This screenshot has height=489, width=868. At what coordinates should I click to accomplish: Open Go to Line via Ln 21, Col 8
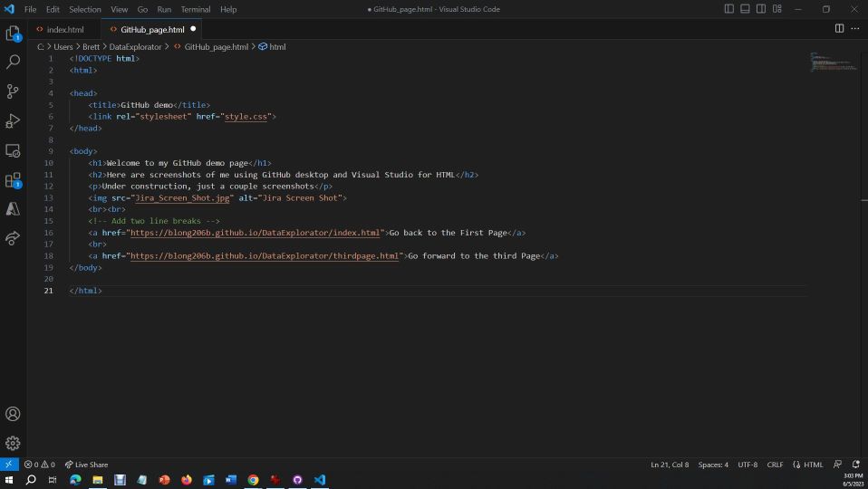(x=670, y=465)
